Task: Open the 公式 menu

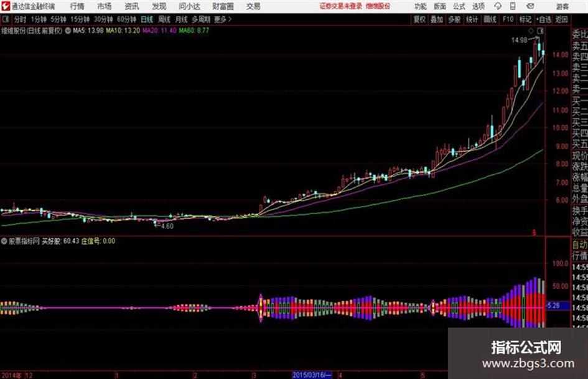Action: (459, 6)
